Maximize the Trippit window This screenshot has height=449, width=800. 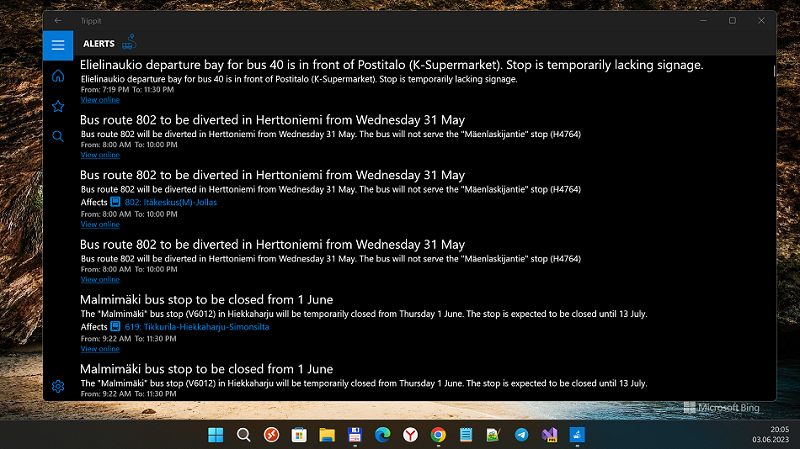click(x=732, y=20)
